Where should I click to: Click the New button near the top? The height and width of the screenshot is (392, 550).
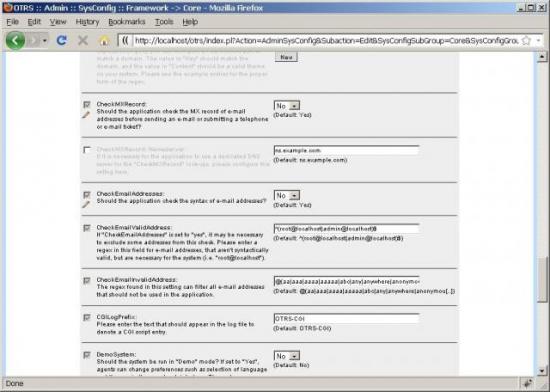tap(286, 57)
